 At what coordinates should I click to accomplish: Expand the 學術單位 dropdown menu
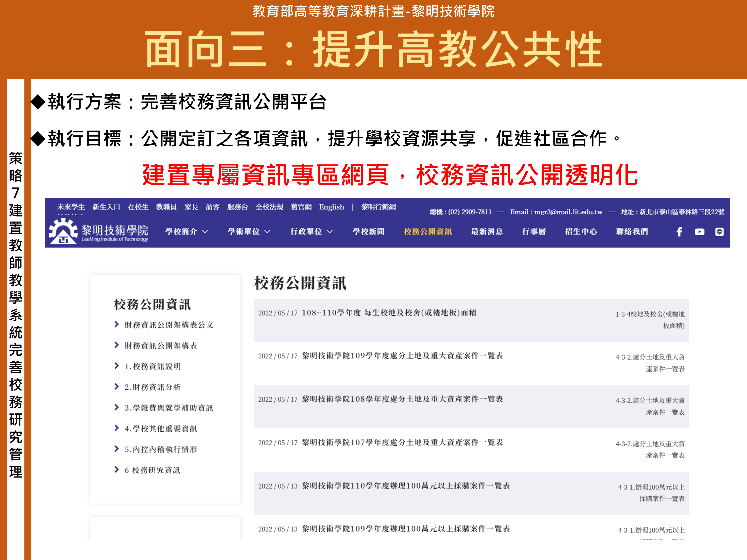[x=249, y=231]
